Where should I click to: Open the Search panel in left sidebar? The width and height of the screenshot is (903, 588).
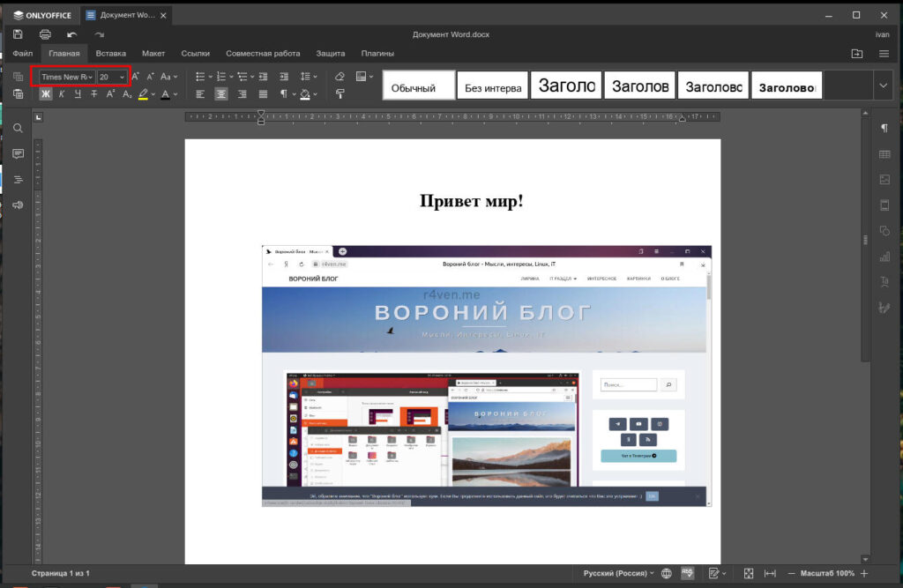pos(18,129)
